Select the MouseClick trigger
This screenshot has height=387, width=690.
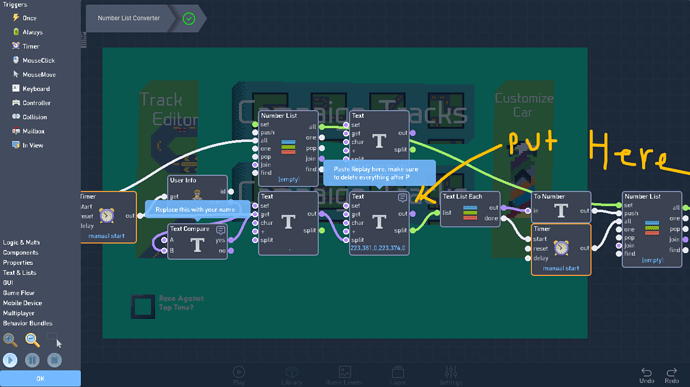[33, 60]
